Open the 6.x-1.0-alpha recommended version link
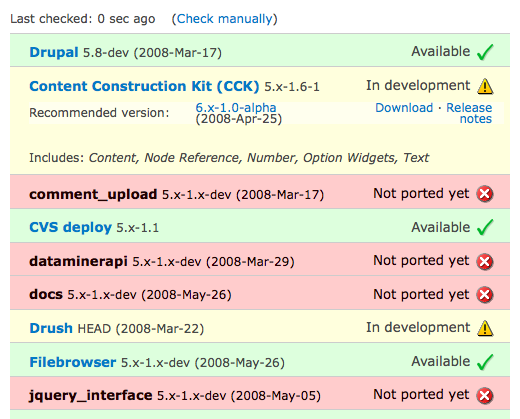Viewport: 520px width, 419px height. [236, 108]
